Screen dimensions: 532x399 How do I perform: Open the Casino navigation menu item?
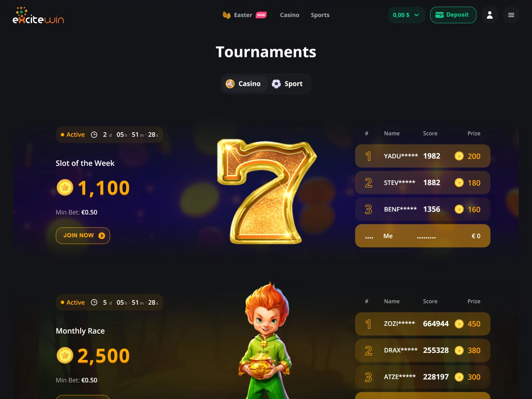(290, 15)
